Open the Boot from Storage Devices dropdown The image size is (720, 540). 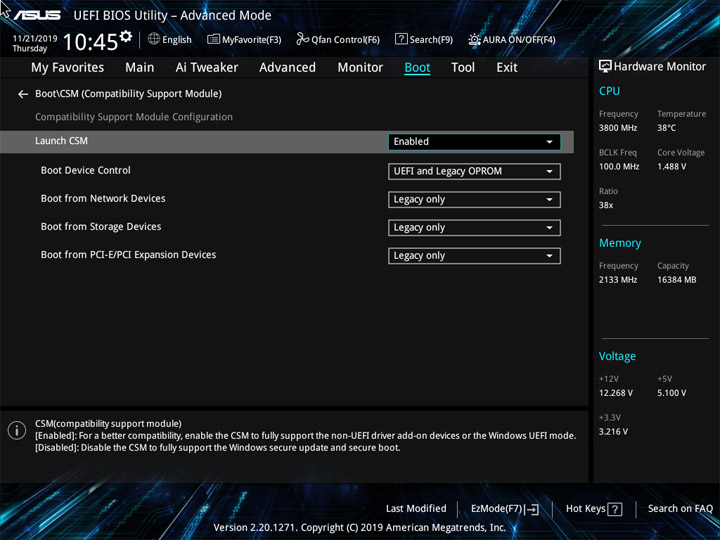474,228
